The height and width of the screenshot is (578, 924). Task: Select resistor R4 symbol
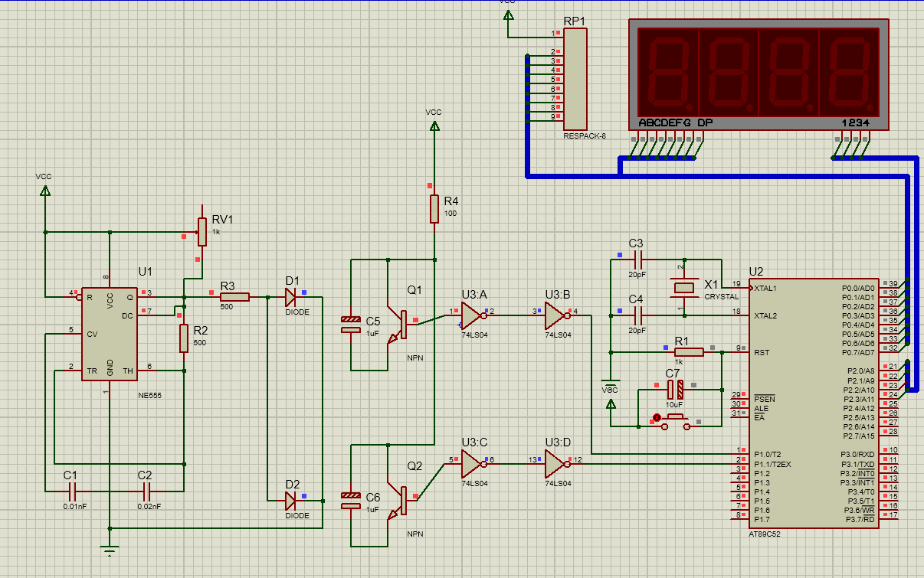click(434, 208)
